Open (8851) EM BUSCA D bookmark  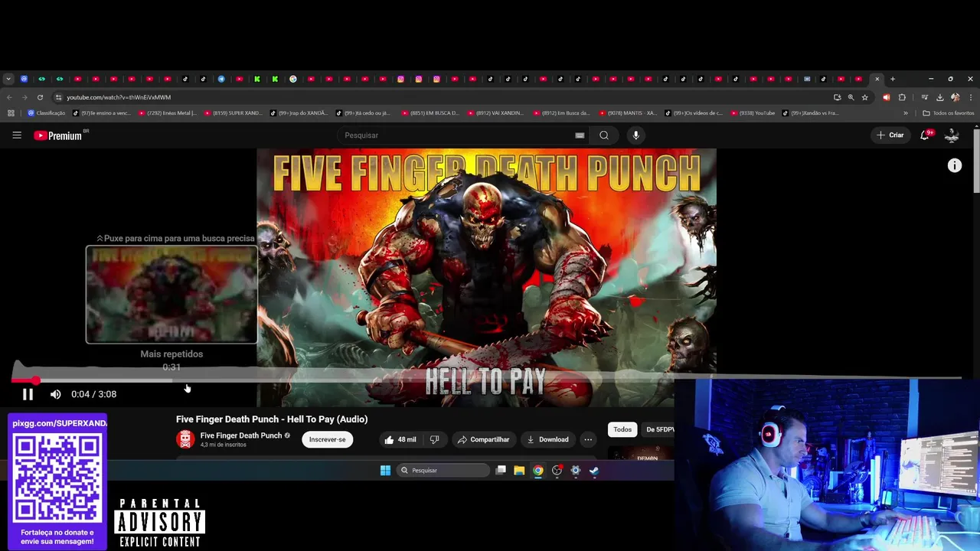pos(430,113)
